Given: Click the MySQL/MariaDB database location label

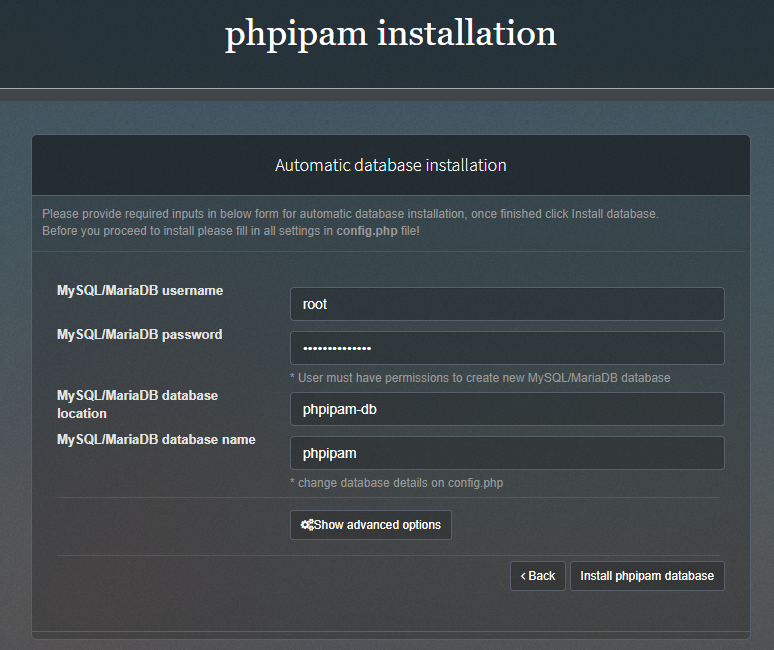Looking at the screenshot, I should [137, 404].
